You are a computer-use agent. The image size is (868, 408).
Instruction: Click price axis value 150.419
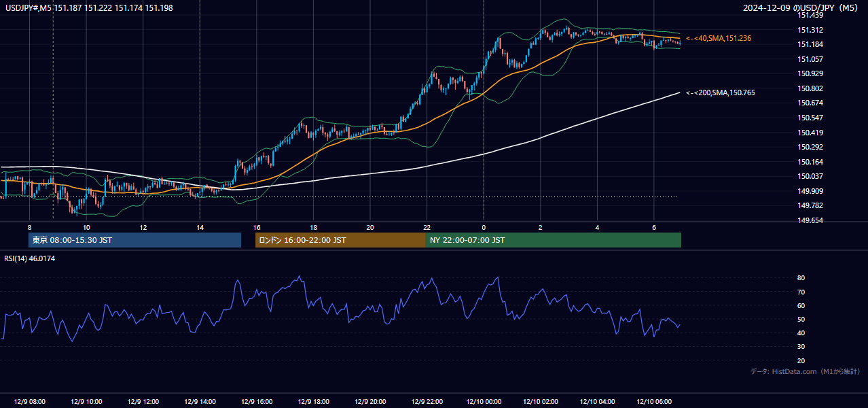coord(810,133)
